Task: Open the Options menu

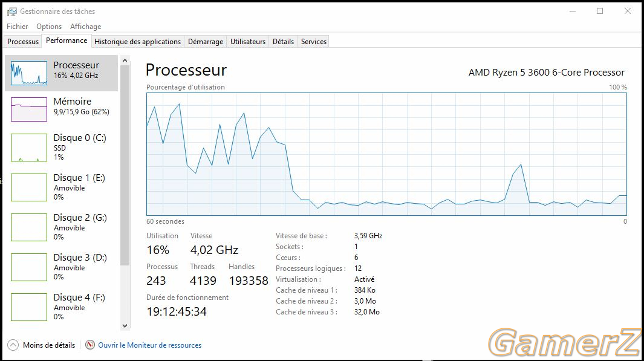Action: (x=49, y=26)
